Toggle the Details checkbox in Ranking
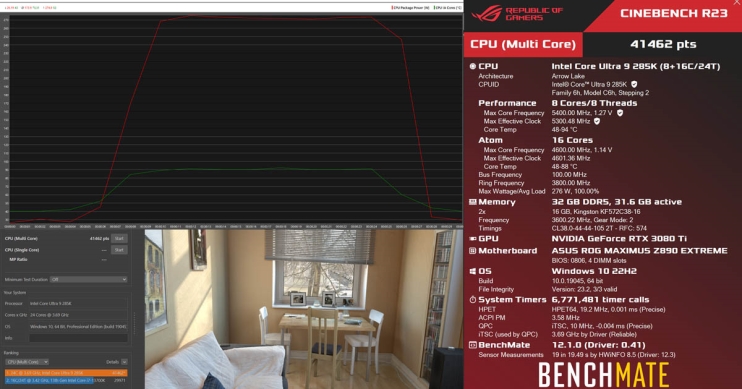The image size is (742, 389). coord(124,362)
